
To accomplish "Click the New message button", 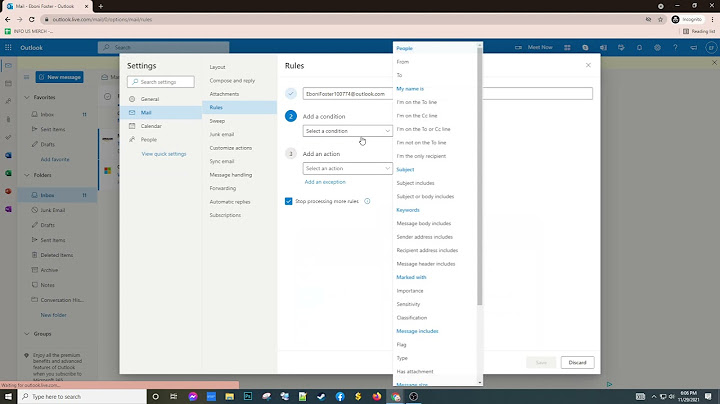I will point(60,77).
